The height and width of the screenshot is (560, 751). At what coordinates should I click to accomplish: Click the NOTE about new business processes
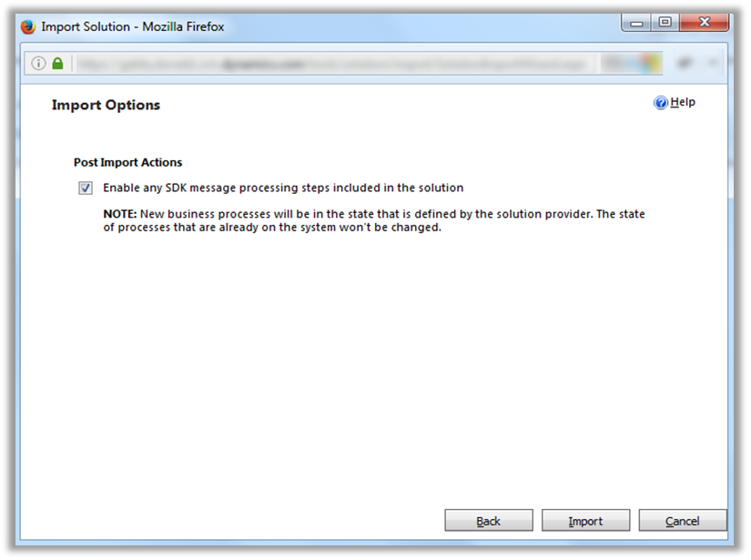coord(373,221)
